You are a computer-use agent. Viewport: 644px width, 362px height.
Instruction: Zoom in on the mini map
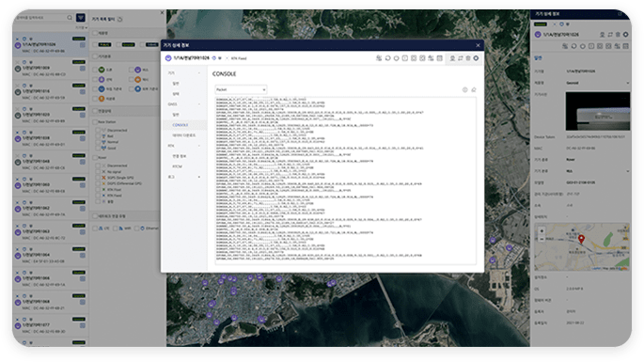point(542,231)
